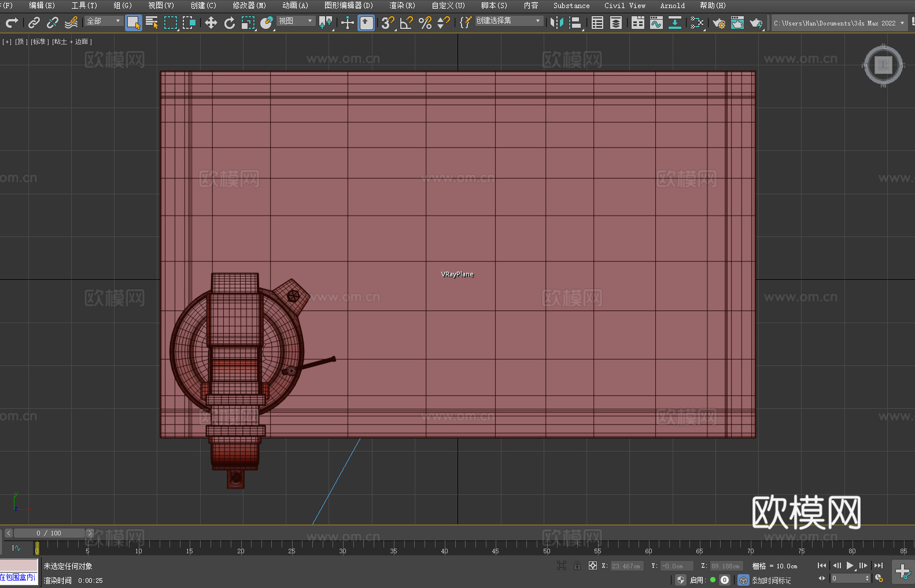The width and height of the screenshot is (915, 588).
Task: Step to the next frame
Action: pos(864,565)
